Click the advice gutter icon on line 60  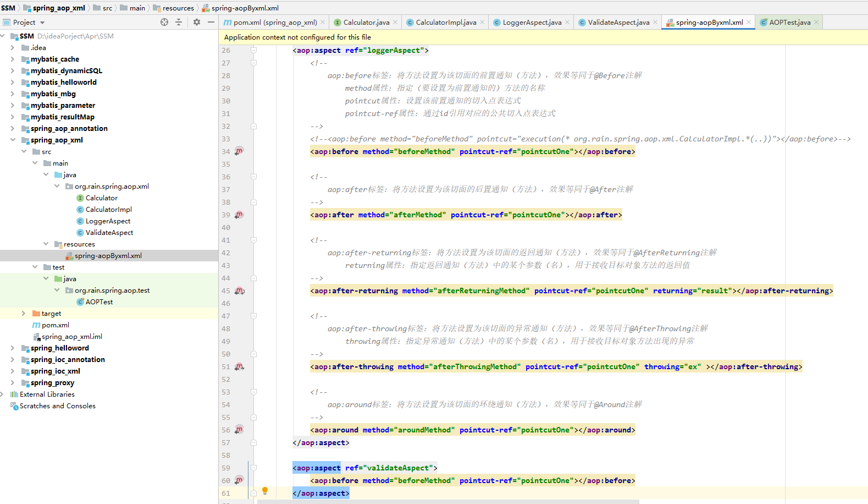[239, 480]
